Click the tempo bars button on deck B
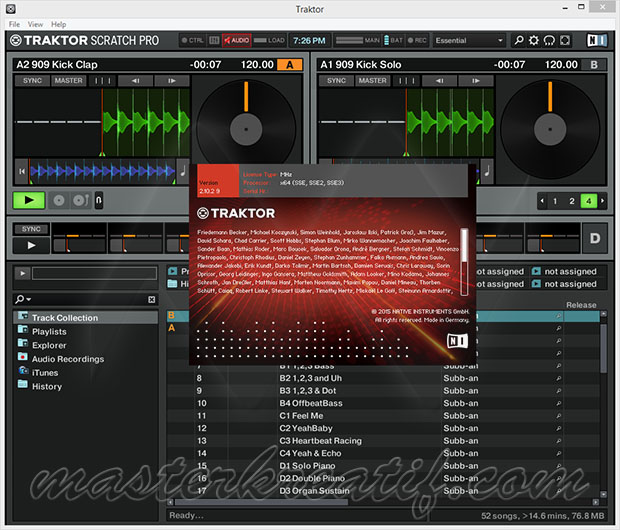 (406, 81)
